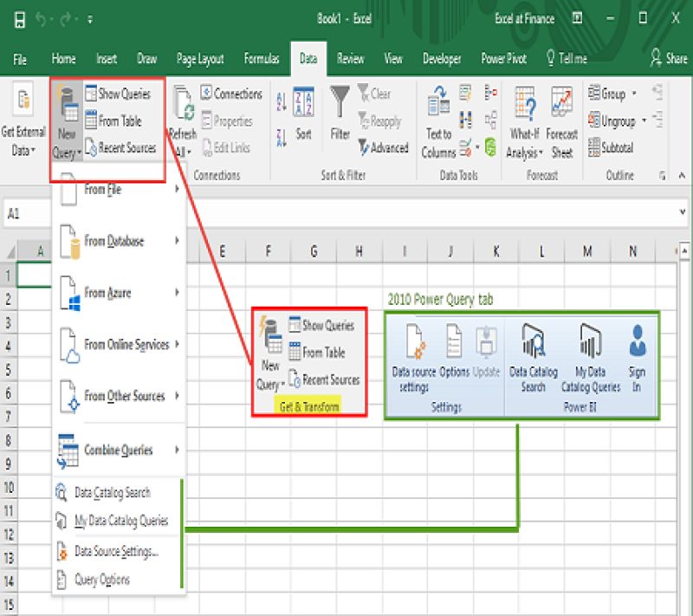Viewport: 693px width, 616px height.
Task: Toggle the Filter funnel button
Action: pos(340,113)
